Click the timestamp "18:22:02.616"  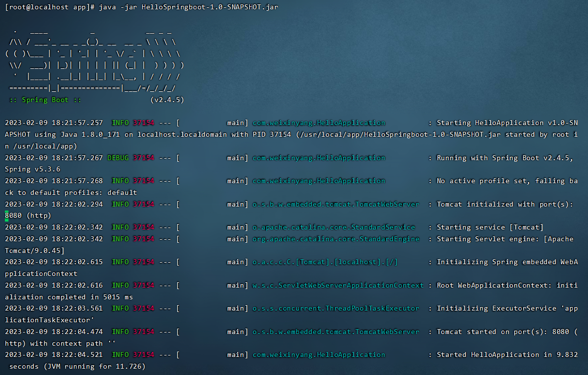[x=77, y=285]
